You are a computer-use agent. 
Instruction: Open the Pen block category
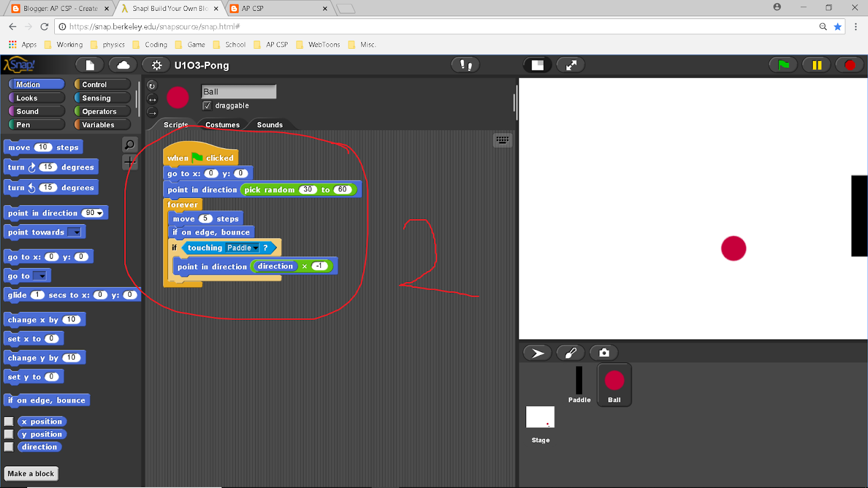tap(37, 125)
